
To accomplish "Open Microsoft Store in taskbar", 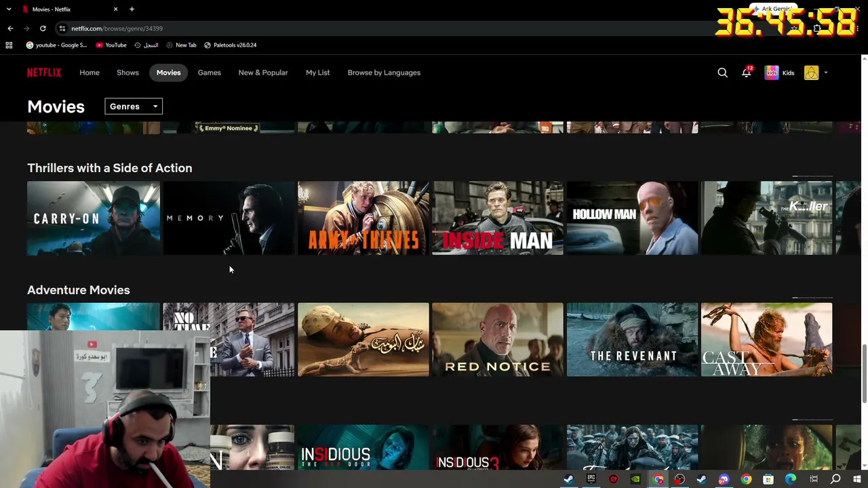I will coord(768,479).
